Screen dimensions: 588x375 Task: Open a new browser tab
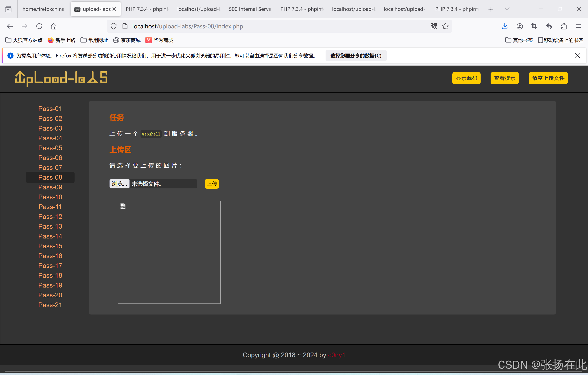(491, 9)
